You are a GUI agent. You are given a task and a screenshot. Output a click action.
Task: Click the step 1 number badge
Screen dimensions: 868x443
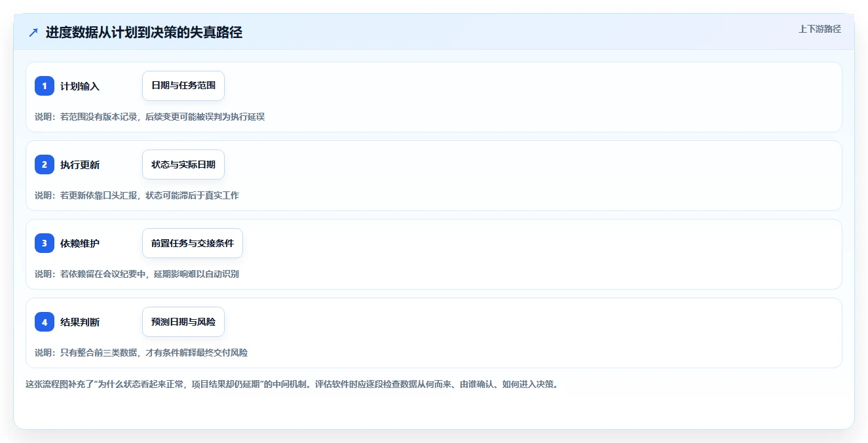click(x=45, y=86)
